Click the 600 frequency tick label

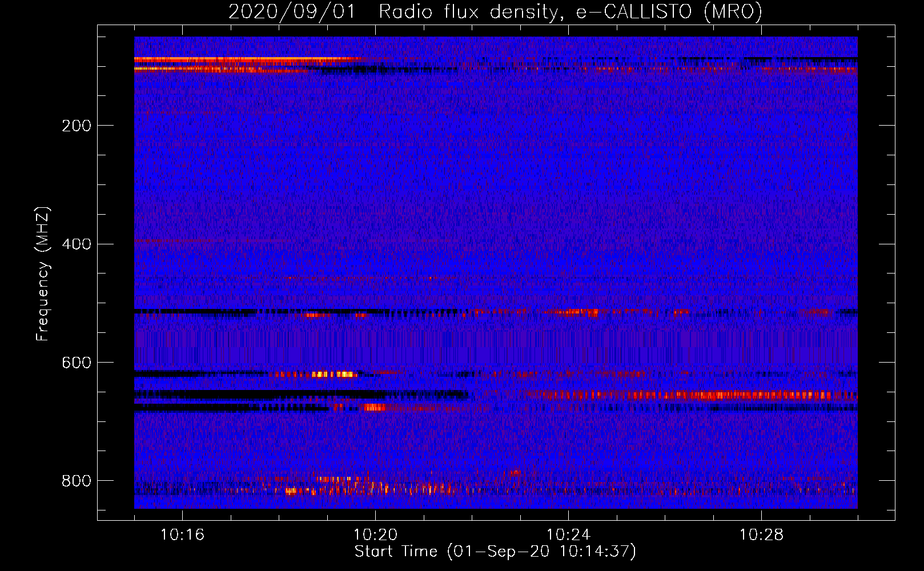click(77, 363)
